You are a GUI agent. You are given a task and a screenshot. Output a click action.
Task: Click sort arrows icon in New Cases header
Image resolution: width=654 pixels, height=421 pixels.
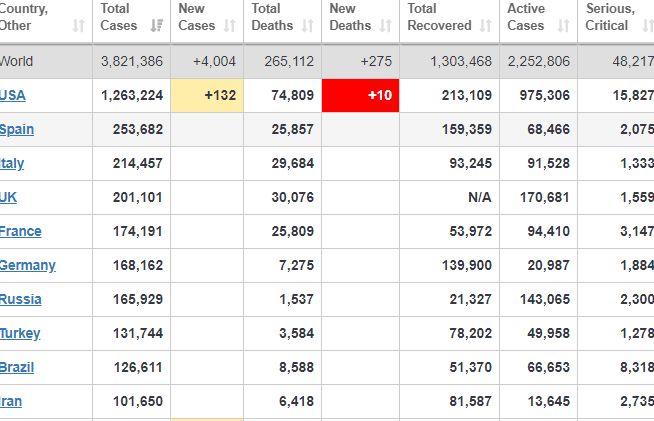pos(231,26)
